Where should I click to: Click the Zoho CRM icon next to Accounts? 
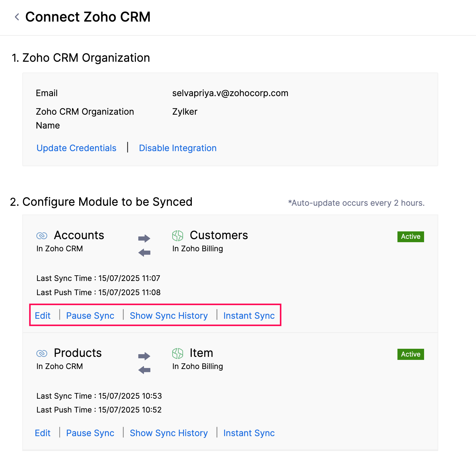coord(42,235)
